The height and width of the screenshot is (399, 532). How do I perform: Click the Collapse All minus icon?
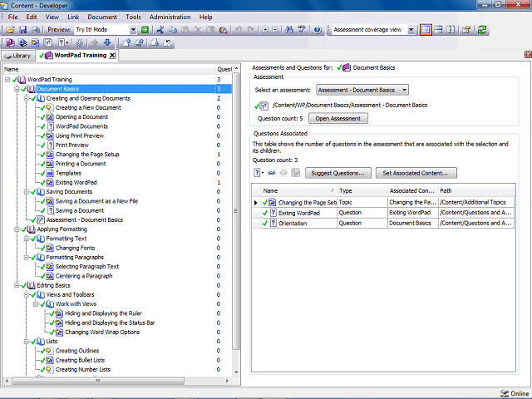275,30
